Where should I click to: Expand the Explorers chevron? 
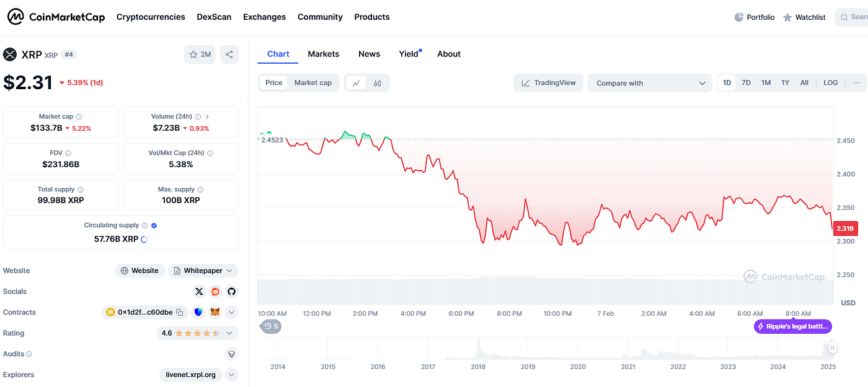[x=231, y=375]
